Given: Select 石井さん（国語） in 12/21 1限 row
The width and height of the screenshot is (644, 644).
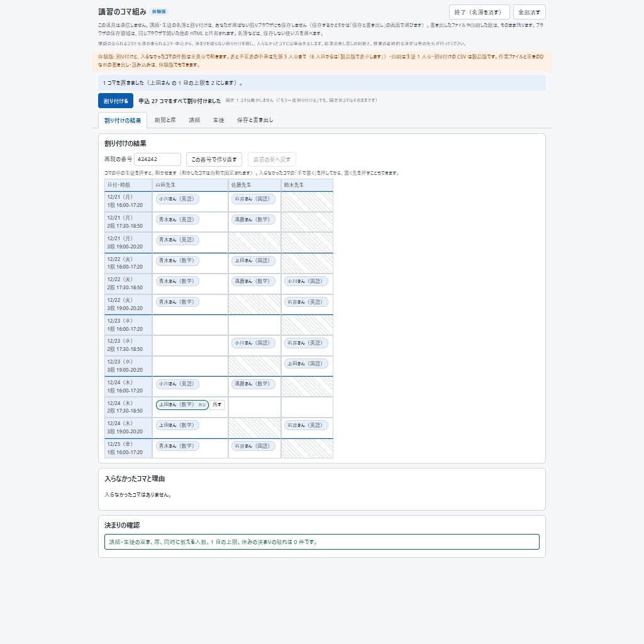Looking at the screenshot, I should 253,199.
